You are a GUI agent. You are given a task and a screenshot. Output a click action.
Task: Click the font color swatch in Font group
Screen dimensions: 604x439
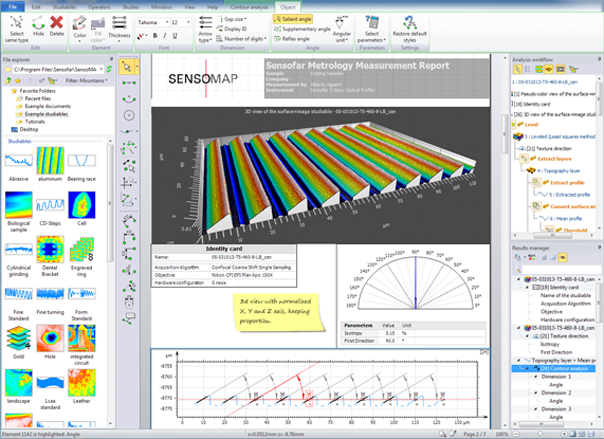[x=142, y=35]
